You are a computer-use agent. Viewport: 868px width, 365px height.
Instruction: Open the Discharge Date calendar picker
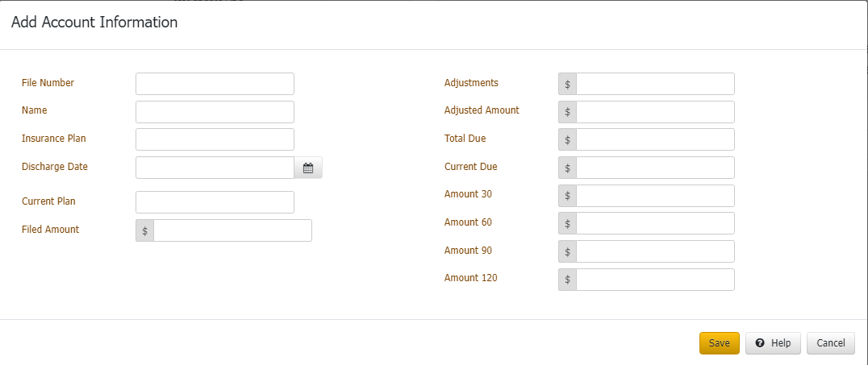tap(308, 168)
